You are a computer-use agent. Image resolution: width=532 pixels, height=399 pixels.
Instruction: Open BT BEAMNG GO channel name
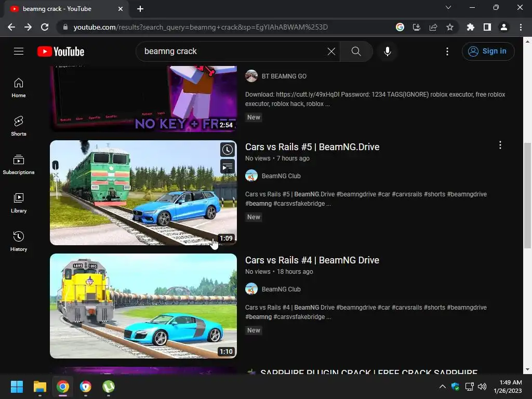tap(284, 76)
